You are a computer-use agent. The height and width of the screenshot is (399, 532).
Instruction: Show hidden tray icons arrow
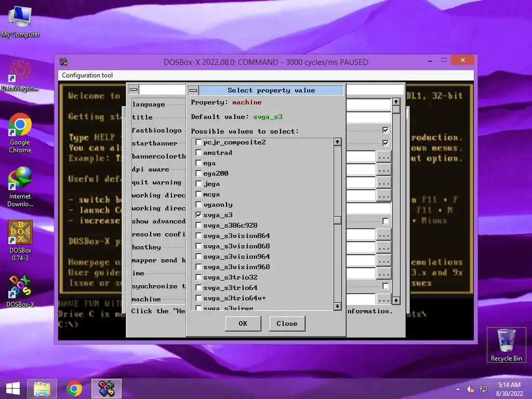click(x=458, y=389)
